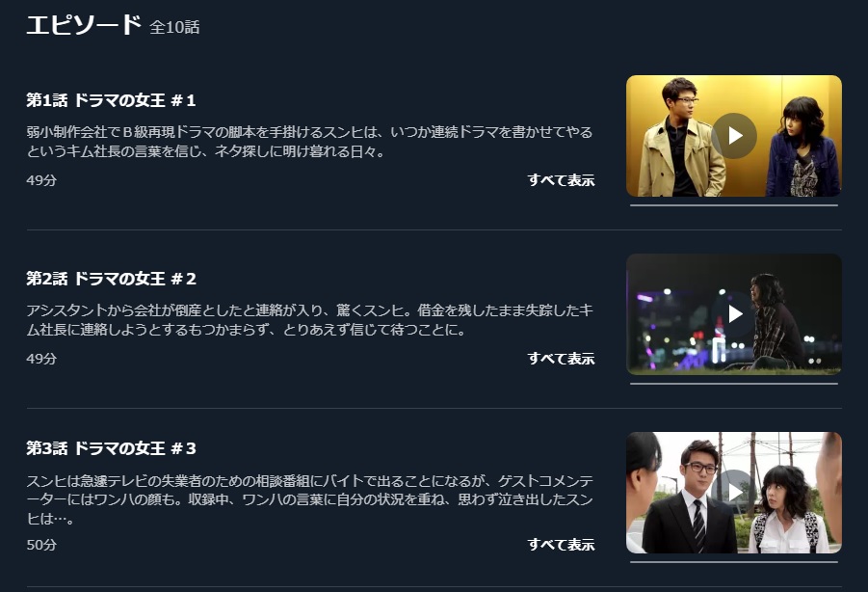This screenshot has height=592, width=868.
Task: Open the title 第1話 ドラマの女王 #1
Action: [x=111, y=100]
